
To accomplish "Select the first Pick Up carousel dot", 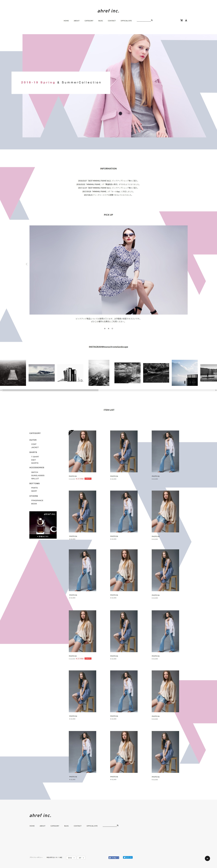I will pos(105,328).
